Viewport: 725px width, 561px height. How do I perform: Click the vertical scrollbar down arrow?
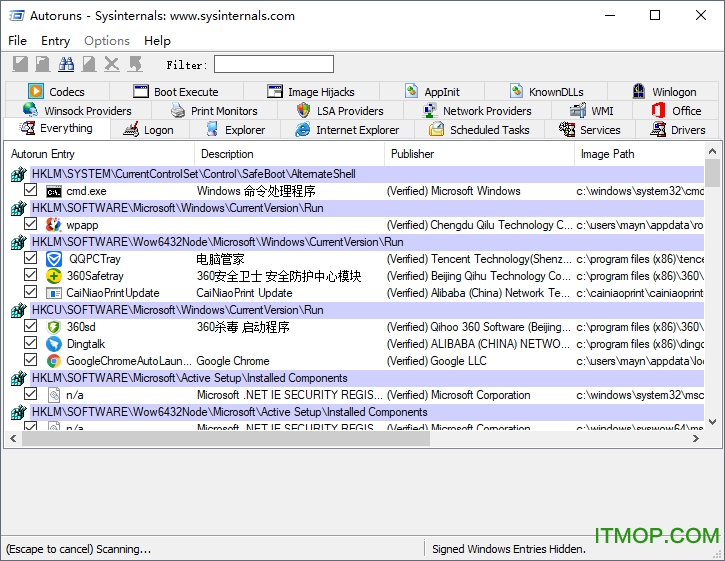pyautogui.click(x=713, y=422)
